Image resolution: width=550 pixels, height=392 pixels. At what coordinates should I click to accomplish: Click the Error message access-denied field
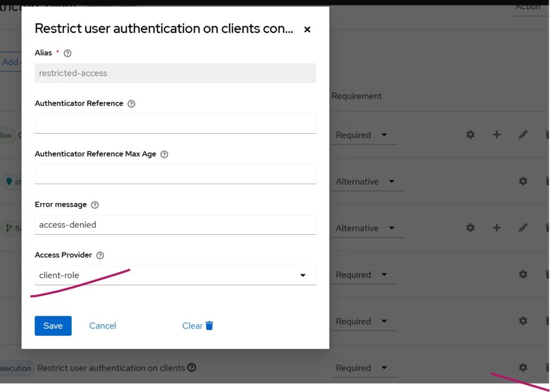click(x=175, y=225)
